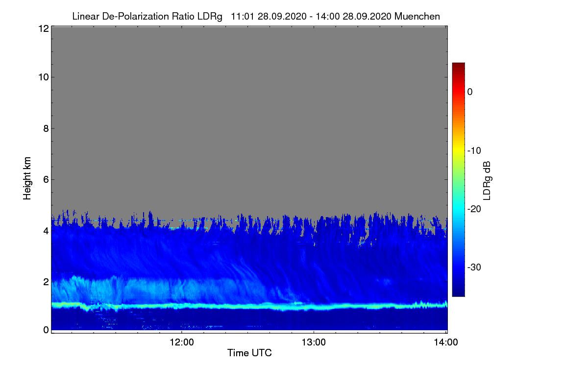Click the plot title 'Linear De-Polarization Ratio LDRg'
Viewport: 588px width, 392px height.
click(x=147, y=16)
